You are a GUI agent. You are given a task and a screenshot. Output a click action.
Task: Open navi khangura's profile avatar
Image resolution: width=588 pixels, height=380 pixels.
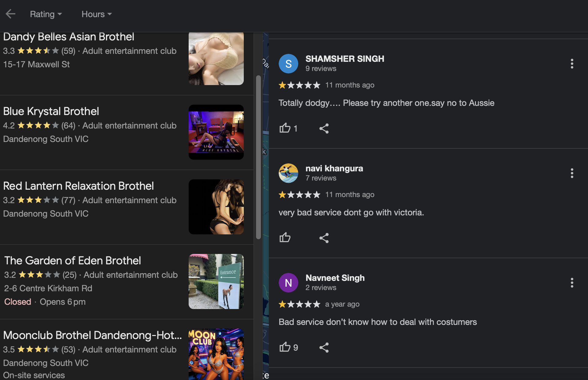288,173
